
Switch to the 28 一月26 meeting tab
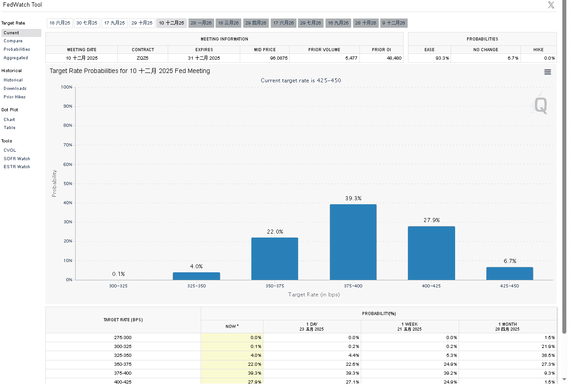click(202, 23)
